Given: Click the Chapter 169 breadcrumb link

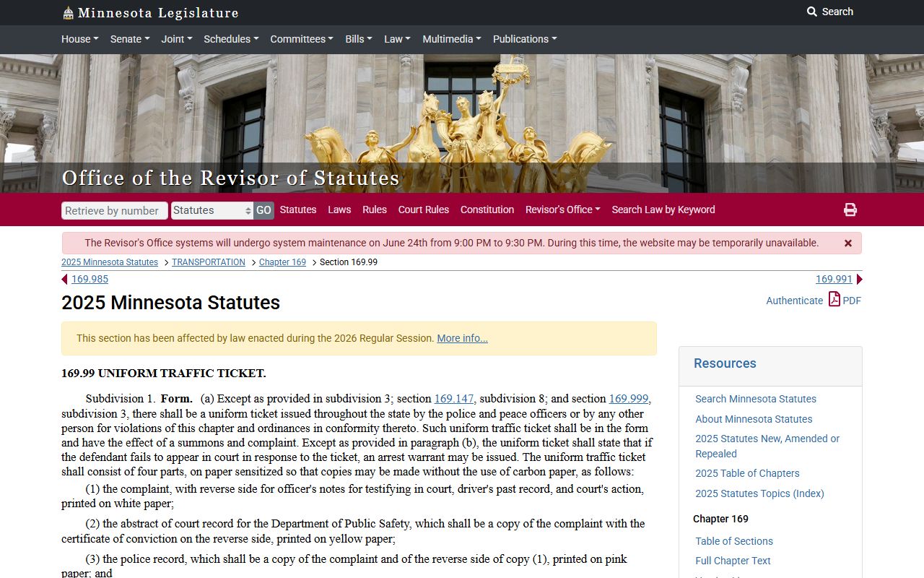Looking at the screenshot, I should coord(282,262).
